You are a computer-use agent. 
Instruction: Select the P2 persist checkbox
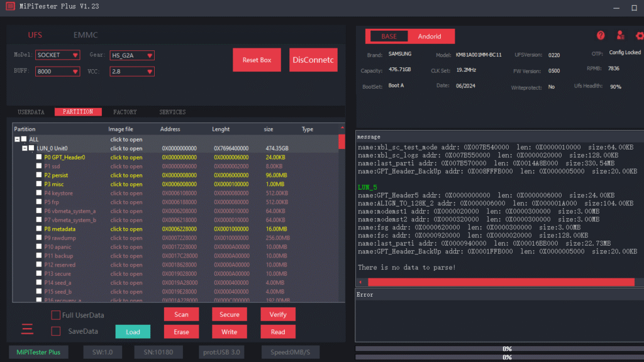[39, 175]
